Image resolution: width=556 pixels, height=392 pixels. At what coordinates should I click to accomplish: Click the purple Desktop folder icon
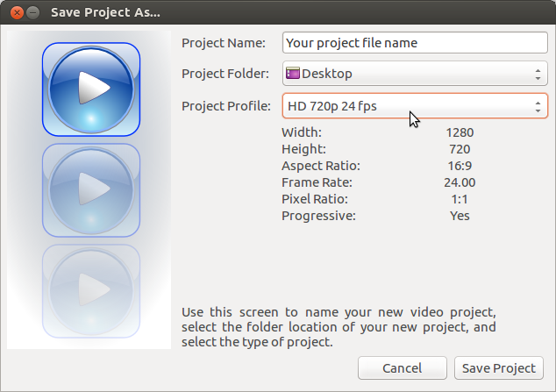pos(293,74)
